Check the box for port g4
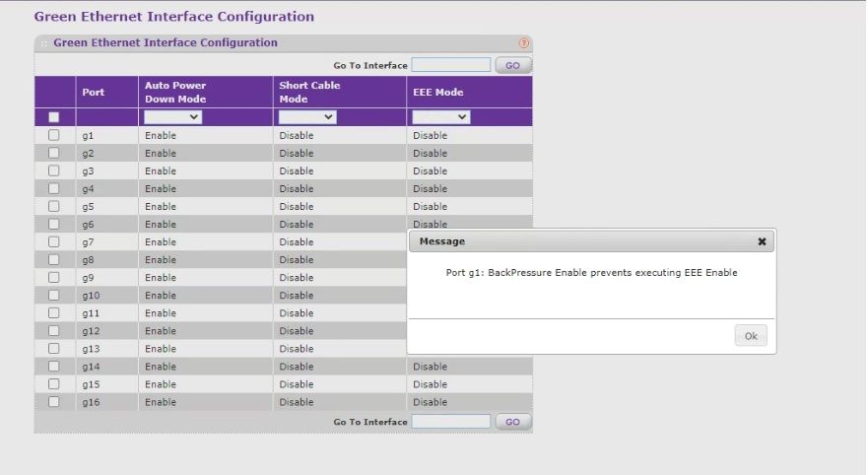 coord(54,188)
